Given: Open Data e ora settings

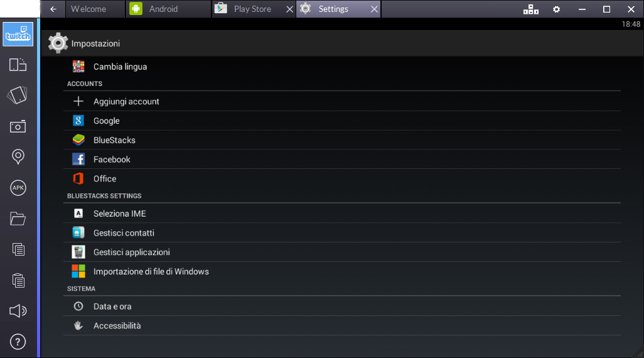Looking at the screenshot, I should pyautogui.click(x=112, y=306).
